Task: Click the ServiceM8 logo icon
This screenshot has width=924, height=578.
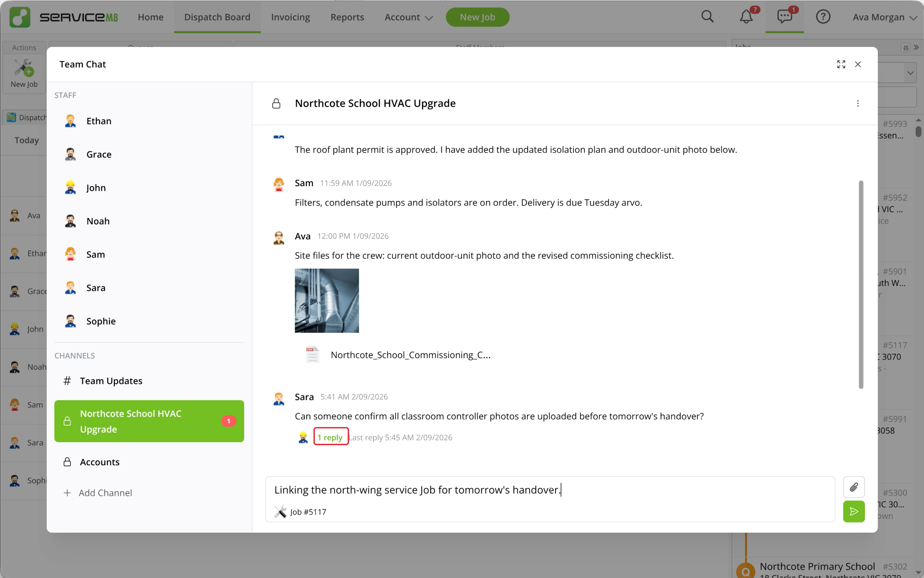Action: click(x=20, y=17)
